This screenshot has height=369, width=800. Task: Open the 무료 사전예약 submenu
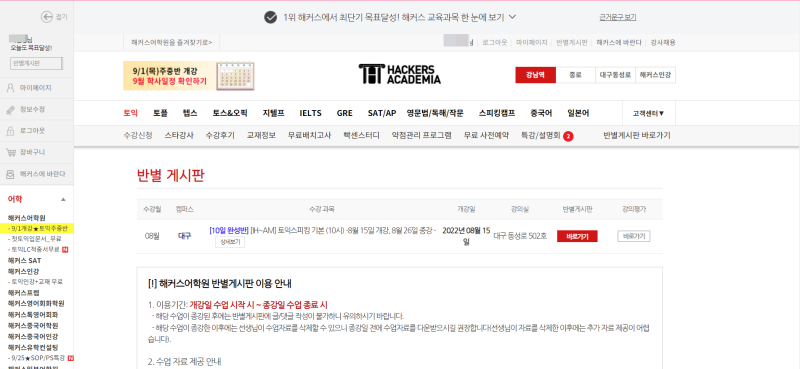pos(486,136)
